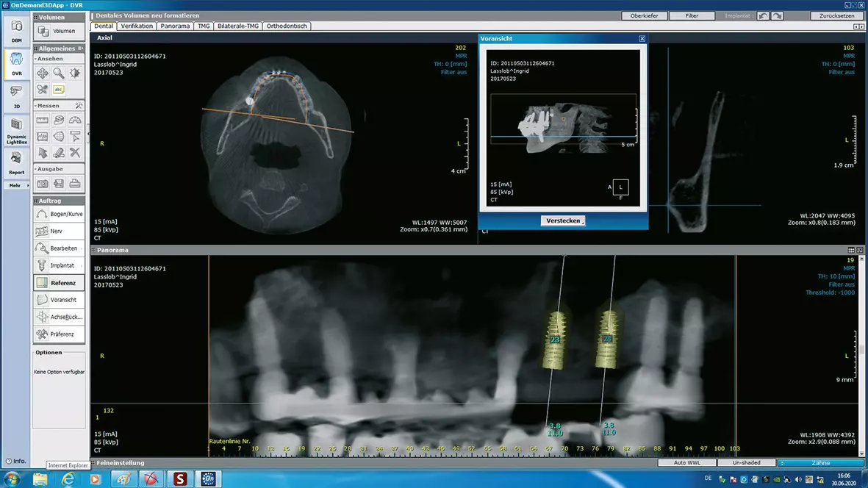The height and width of the screenshot is (488, 868).
Task: Close the Voransicht preview dialog
Action: 642,39
